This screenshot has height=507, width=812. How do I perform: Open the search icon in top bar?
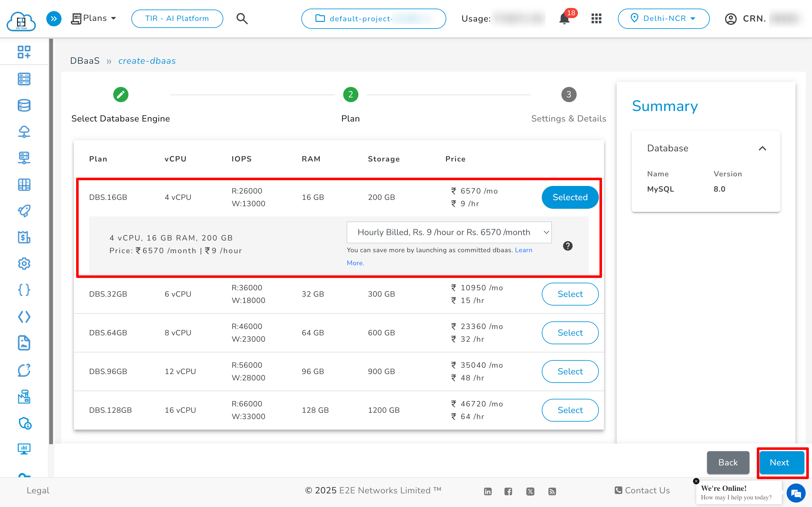click(x=242, y=18)
